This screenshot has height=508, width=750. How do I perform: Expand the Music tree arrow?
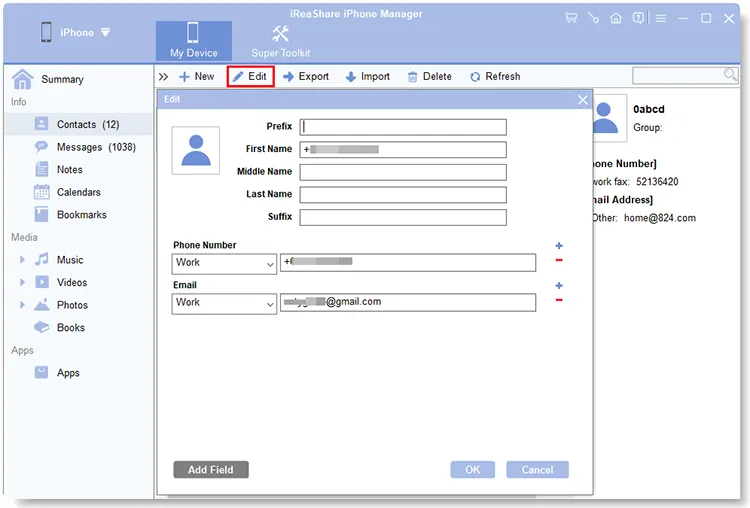click(22, 260)
